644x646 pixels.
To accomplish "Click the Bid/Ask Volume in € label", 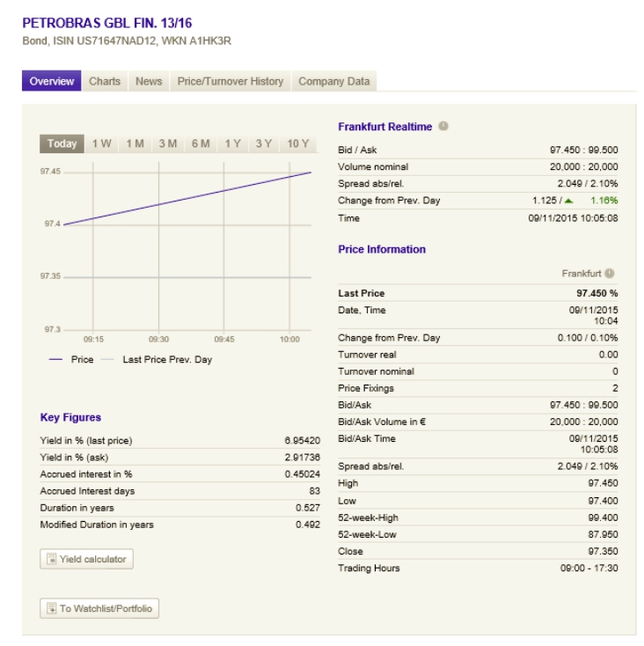I will [x=382, y=422].
